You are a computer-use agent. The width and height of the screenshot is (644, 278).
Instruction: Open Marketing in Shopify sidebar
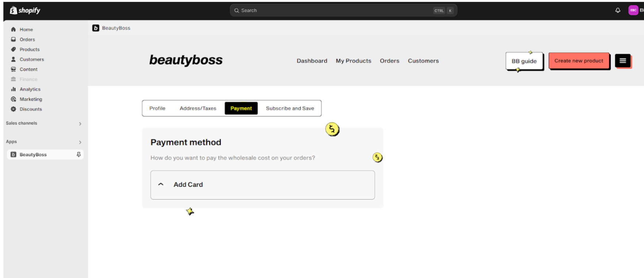(x=31, y=99)
